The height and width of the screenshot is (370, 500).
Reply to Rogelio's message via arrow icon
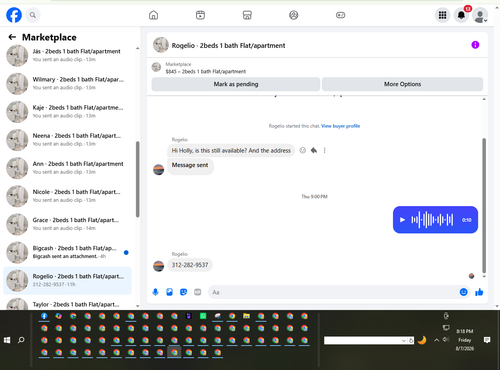314,150
